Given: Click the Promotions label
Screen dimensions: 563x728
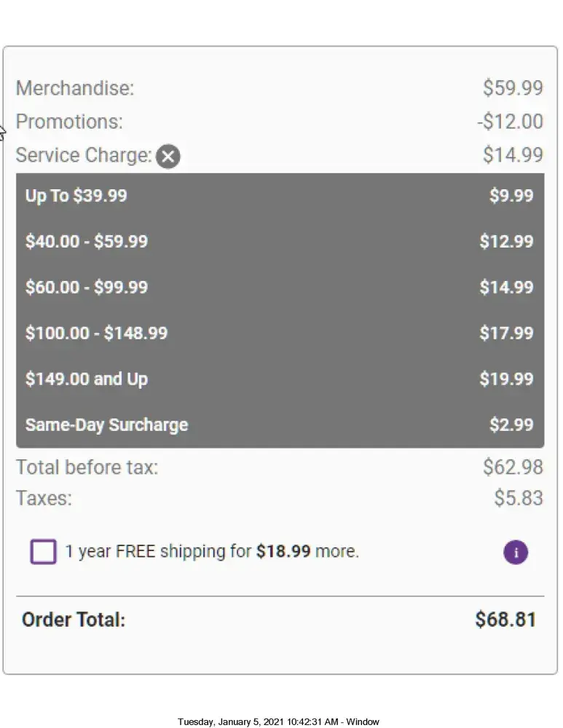Looking at the screenshot, I should (x=69, y=122).
